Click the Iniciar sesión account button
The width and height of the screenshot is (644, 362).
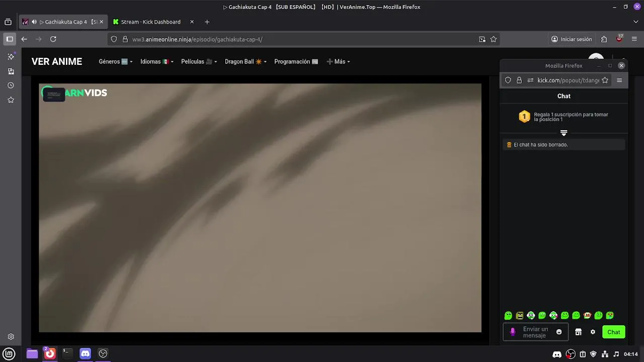tap(572, 39)
